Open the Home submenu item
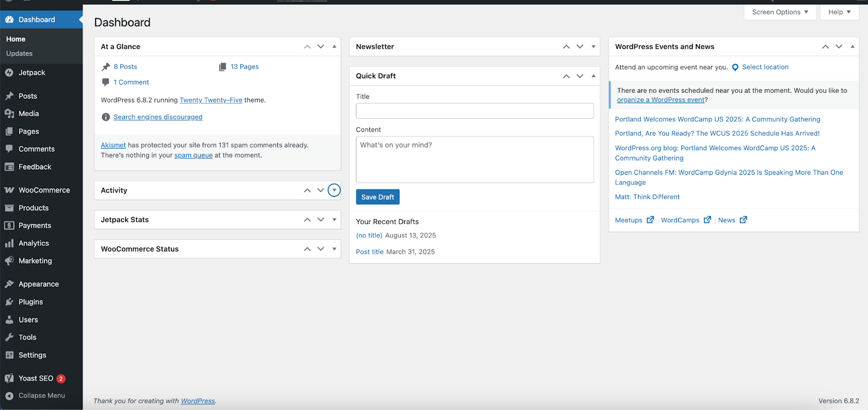This screenshot has height=410, width=868. coord(16,39)
